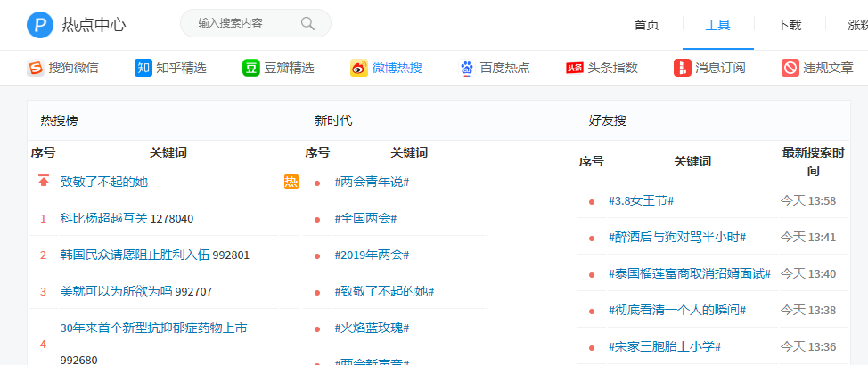Screen dimensions: 868x365
Task: Click the orange 热 badge icon
Action: [291, 182]
